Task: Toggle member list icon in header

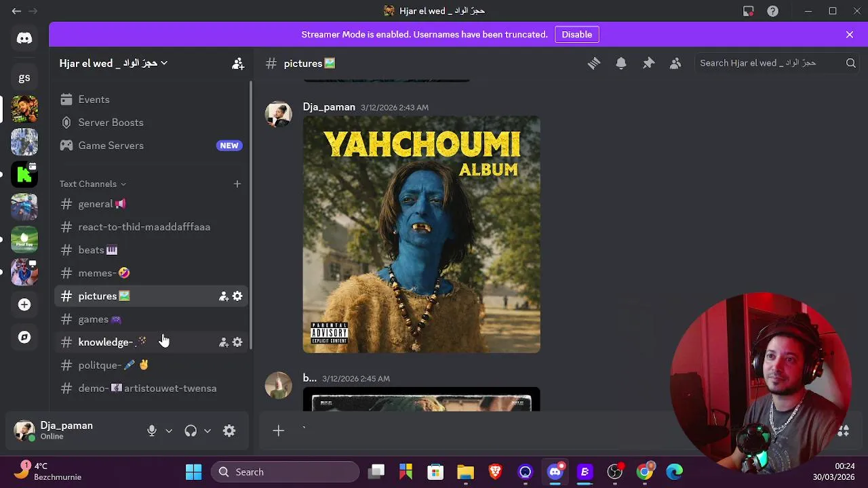Action: pos(675,63)
